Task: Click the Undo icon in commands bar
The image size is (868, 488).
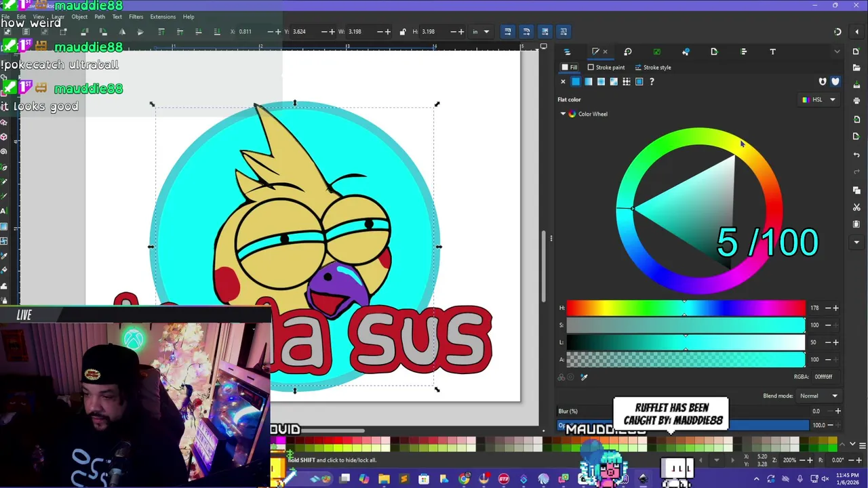Action: (x=857, y=155)
